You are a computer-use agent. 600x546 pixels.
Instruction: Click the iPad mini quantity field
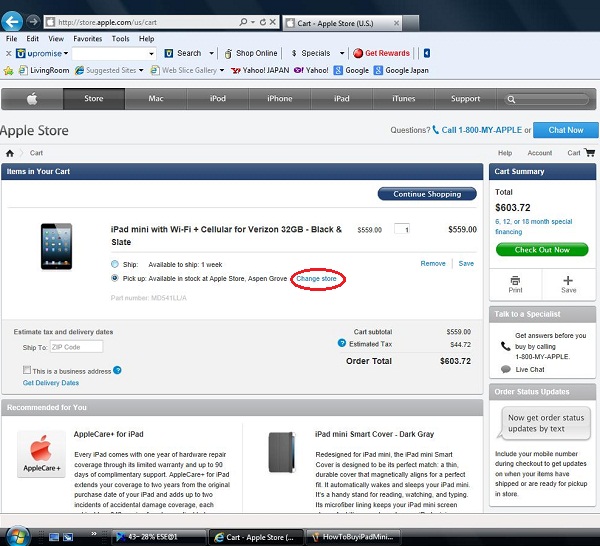[x=402, y=229]
